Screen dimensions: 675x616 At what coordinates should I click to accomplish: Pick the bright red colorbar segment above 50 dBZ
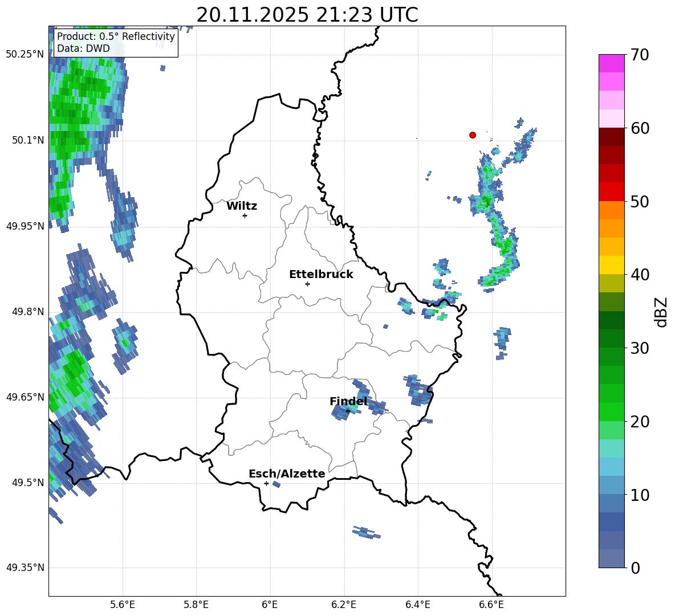611,192
